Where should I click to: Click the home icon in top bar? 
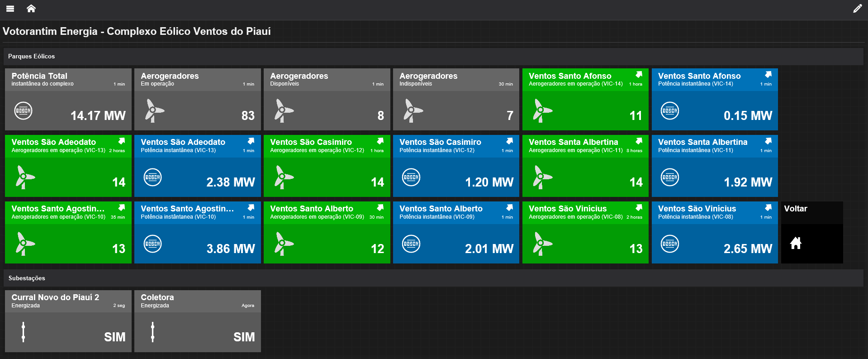[x=31, y=9]
